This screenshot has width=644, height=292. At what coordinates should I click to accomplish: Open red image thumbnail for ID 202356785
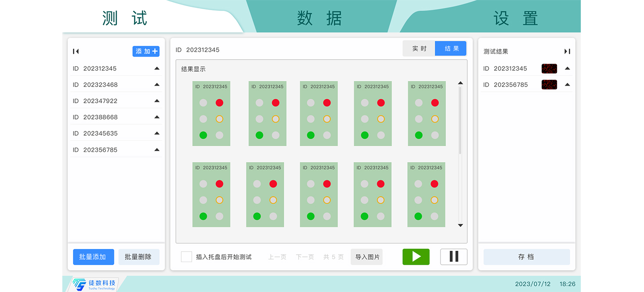click(x=549, y=85)
